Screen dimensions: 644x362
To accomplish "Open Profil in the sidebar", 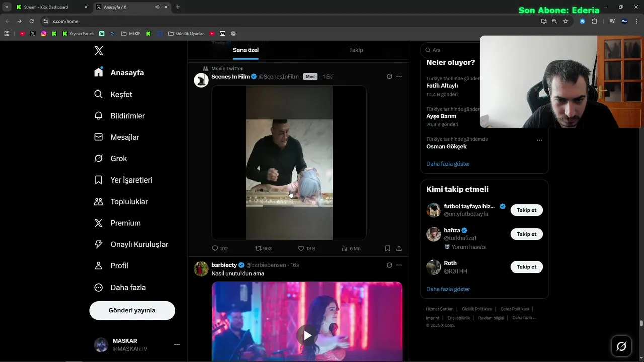I will (111, 266).
